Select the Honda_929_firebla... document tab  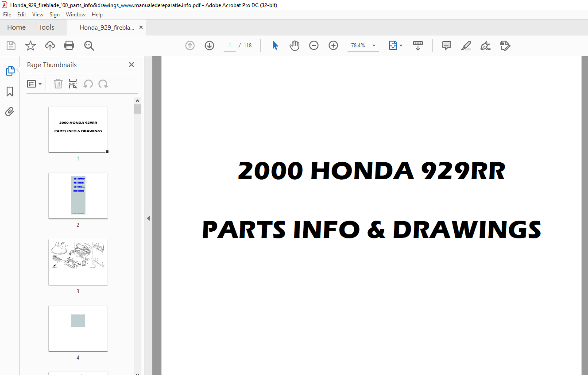[107, 27]
